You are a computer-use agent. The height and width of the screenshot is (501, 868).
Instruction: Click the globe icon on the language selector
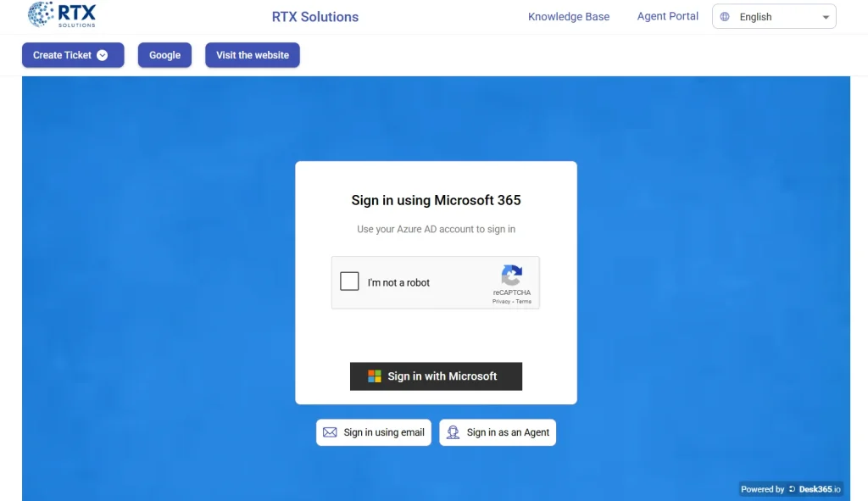point(724,16)
